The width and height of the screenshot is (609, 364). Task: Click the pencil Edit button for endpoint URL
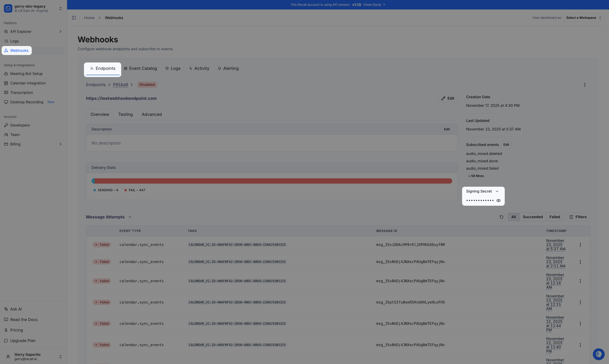point(447,98)
